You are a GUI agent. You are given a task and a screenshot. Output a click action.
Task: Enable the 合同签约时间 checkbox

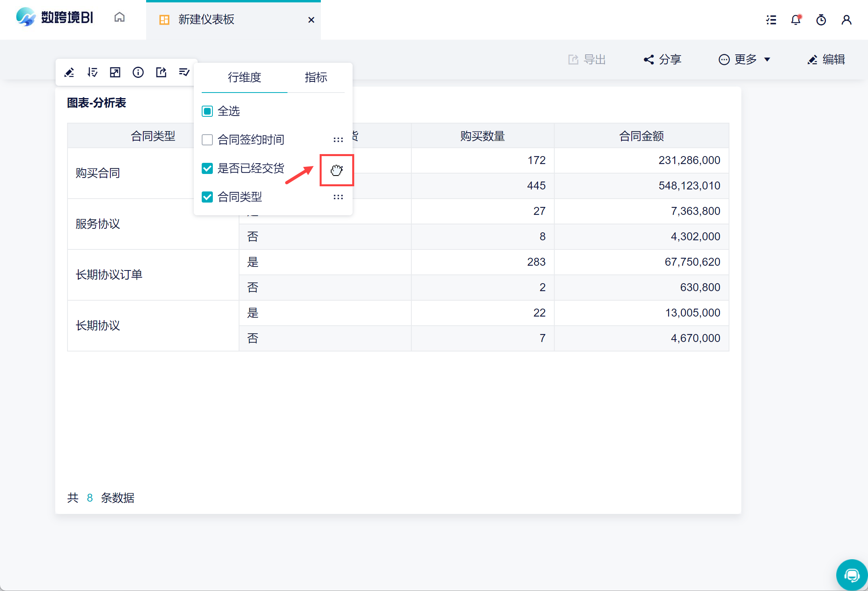click(x=207, y=140)
